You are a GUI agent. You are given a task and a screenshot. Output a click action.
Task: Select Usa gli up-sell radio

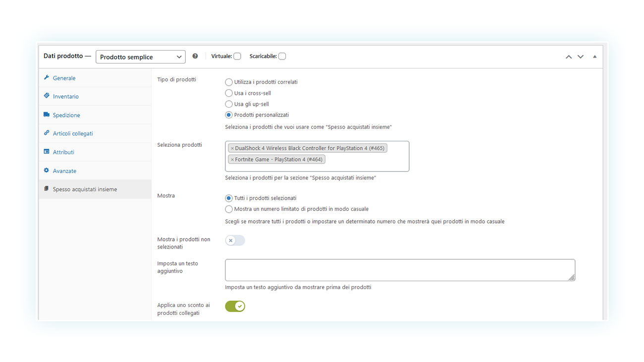pyautogui.click(x=229, y=104)
